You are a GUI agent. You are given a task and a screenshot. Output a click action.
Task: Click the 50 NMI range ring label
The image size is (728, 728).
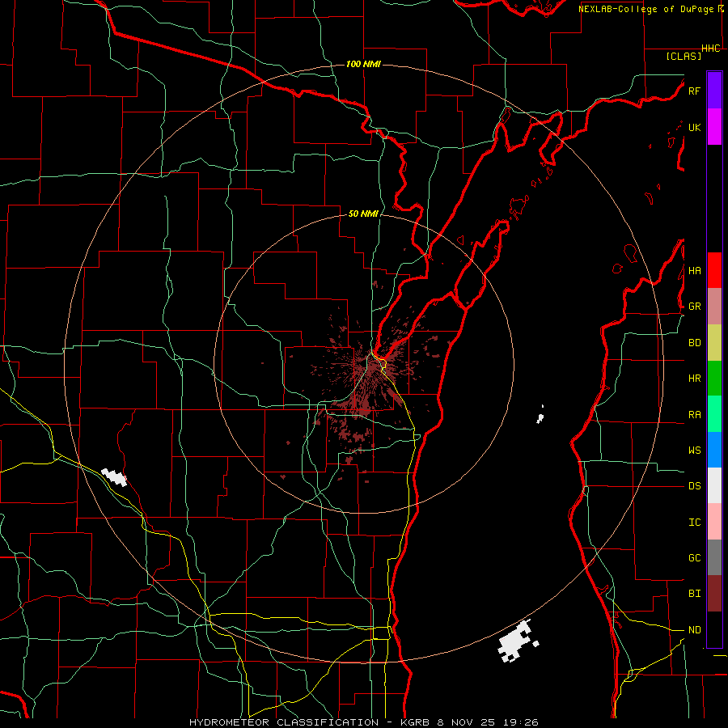363,214
